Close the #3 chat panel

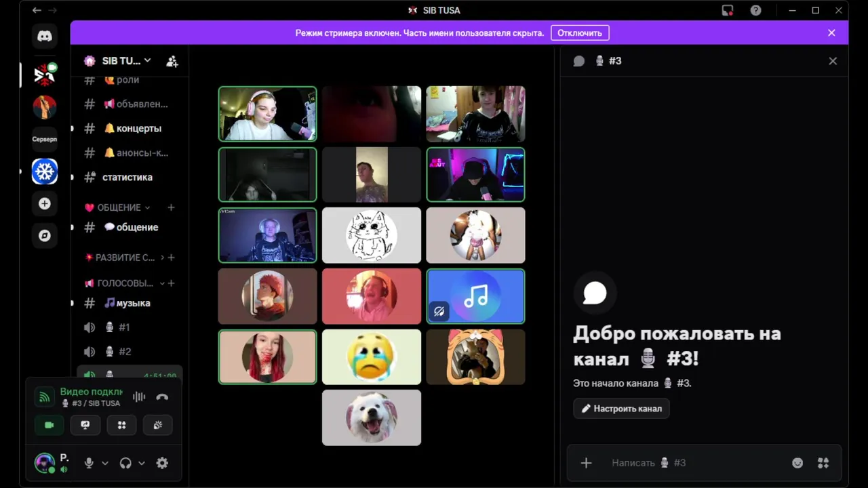coord(833,61)
